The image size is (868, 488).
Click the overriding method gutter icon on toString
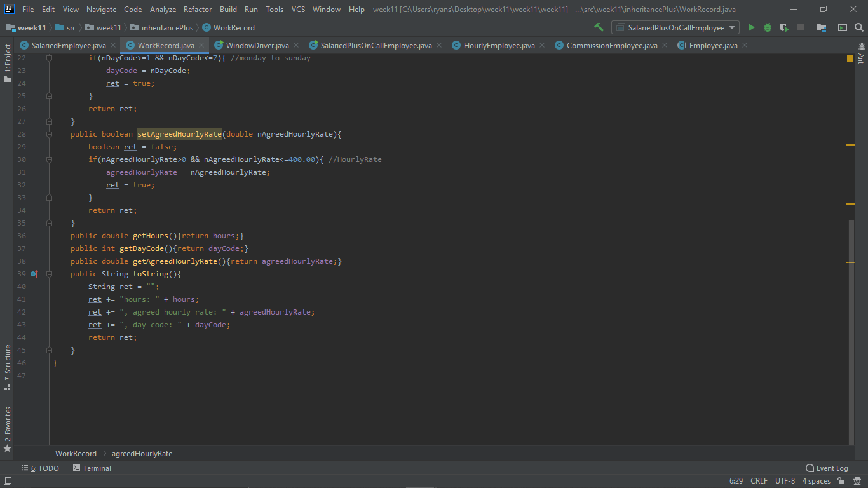(x=34, y=273)
